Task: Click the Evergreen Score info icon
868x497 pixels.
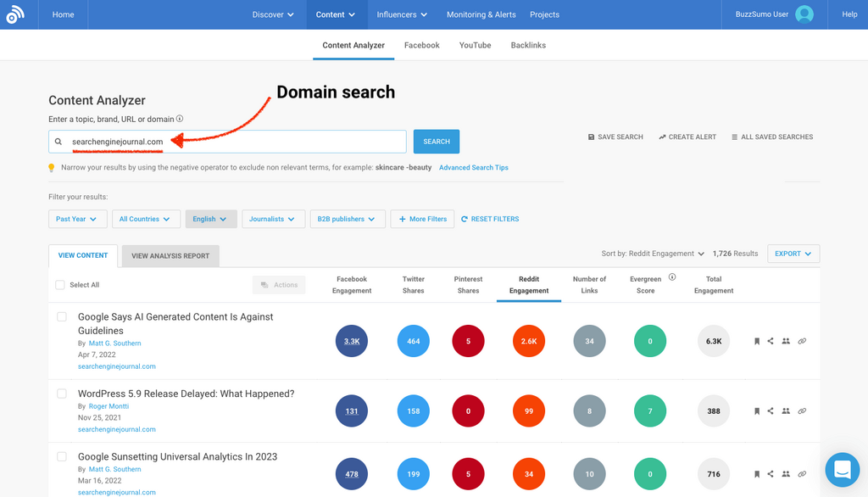Action: point(672,277)
